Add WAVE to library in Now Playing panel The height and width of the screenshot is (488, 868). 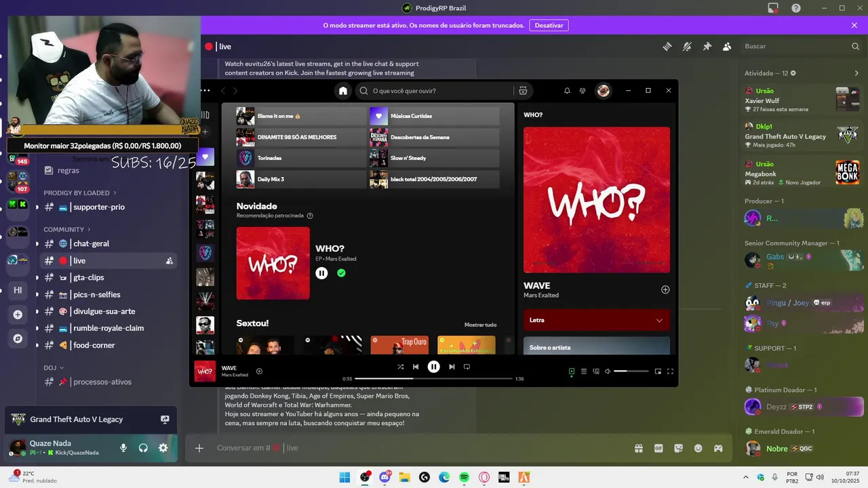[x=665, y=289]
